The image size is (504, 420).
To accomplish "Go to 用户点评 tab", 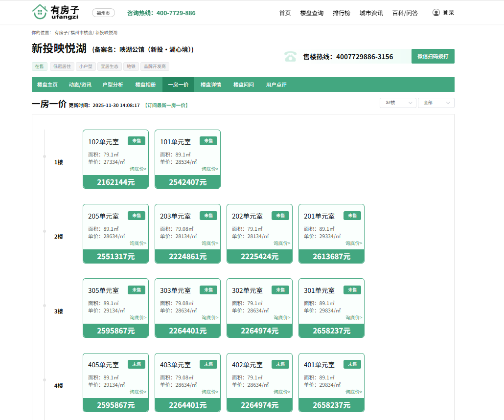I will click(276, 85).
